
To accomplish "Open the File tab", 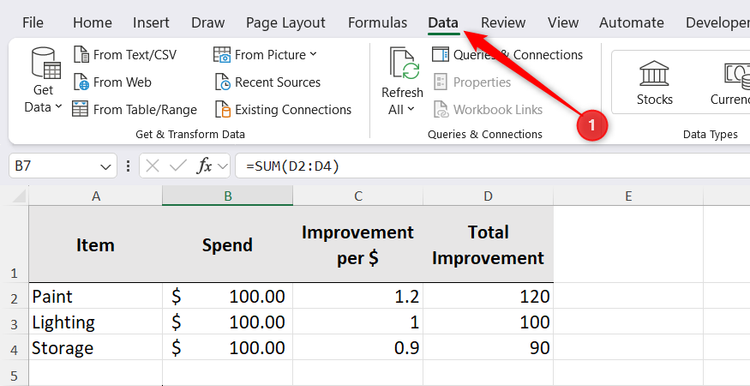I will point(33,22).
